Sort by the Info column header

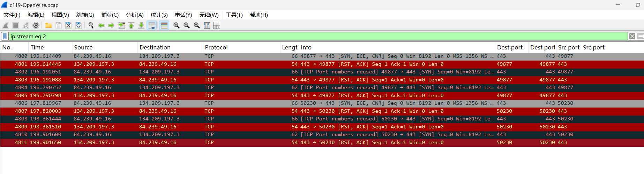coord(397,47)
